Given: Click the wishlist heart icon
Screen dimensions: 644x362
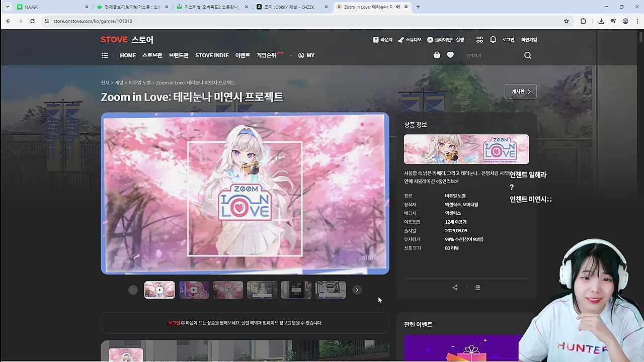Looking at the screenshot, I should 450,55.
